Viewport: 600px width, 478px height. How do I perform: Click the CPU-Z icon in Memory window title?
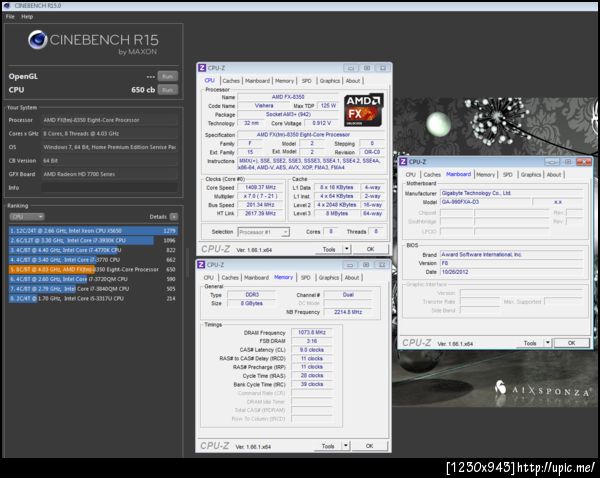201,265
